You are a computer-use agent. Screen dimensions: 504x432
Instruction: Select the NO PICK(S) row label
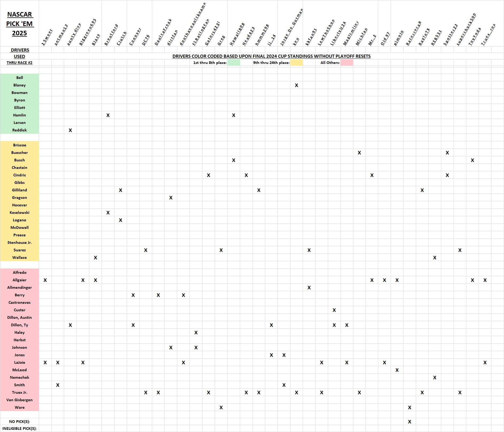(x=20, y=422)
